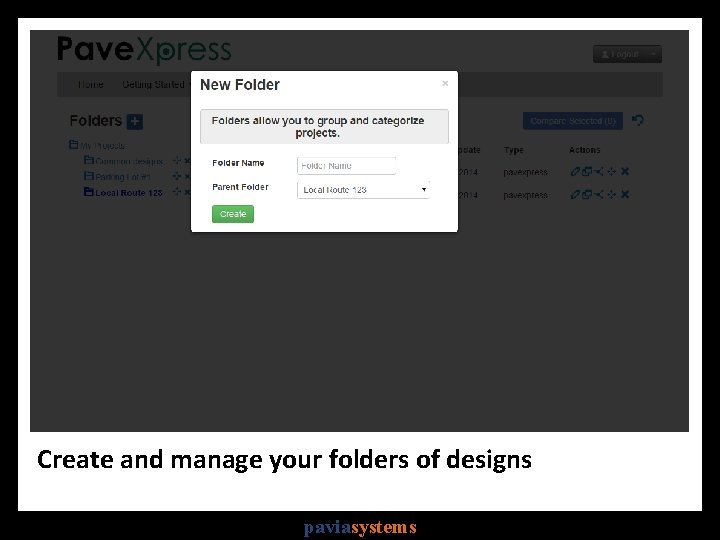Select the My Projects folder
Image resolution: width=720 pixels, height=540 pixels.
[97, 145]
